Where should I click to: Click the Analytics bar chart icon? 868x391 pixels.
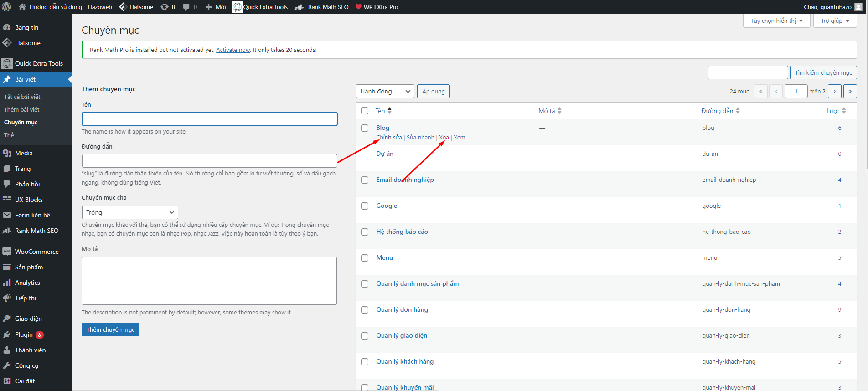click(7, 283)
